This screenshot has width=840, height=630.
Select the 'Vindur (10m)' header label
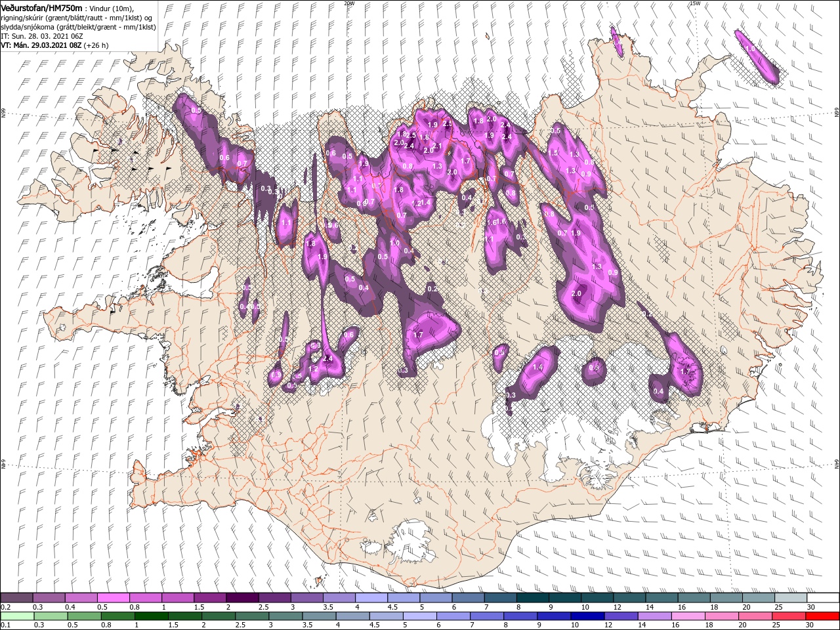112,8
